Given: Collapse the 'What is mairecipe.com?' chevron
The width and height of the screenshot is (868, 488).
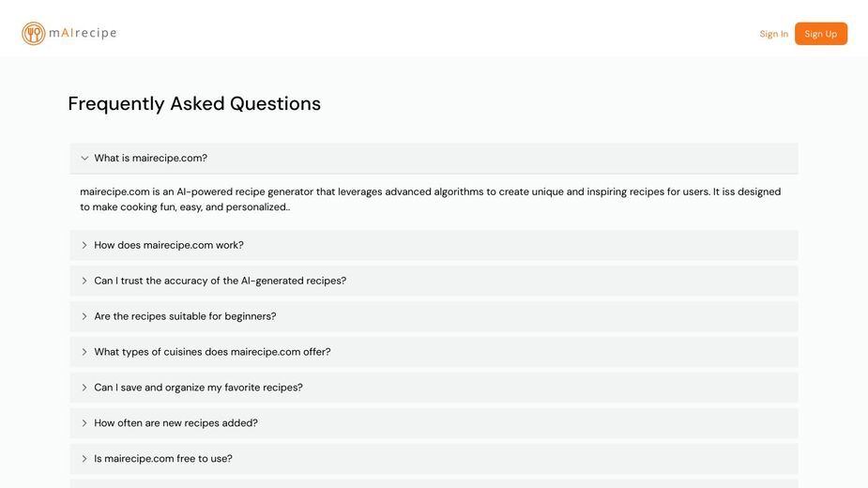Looking at the screenshot, I should pos(84,158).
